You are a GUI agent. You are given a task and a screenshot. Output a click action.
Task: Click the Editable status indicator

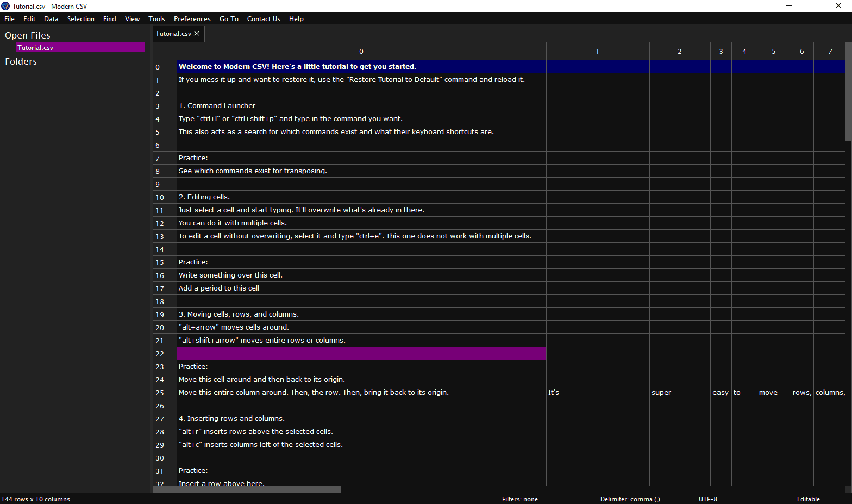(x=809, y=499)
